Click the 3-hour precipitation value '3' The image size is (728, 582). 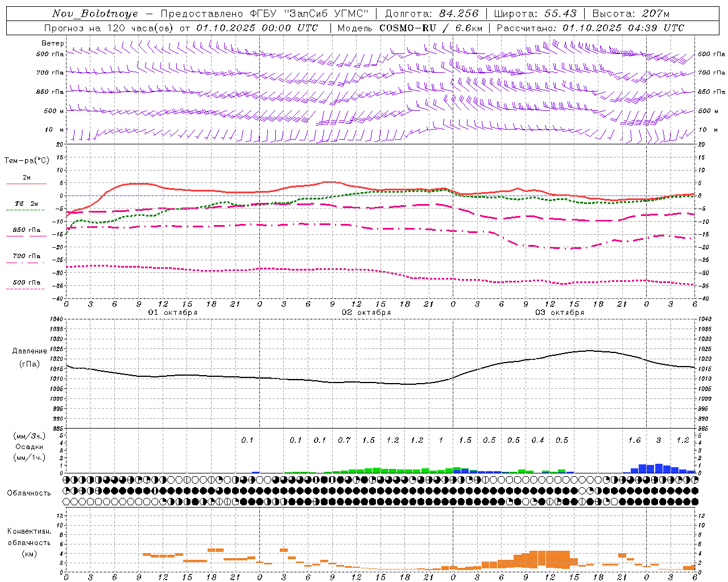pyautogui.click(x=659, y=440)
